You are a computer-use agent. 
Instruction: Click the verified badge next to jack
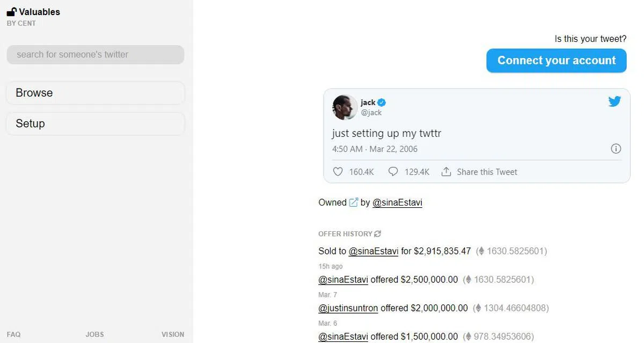(x=382, y=103)
